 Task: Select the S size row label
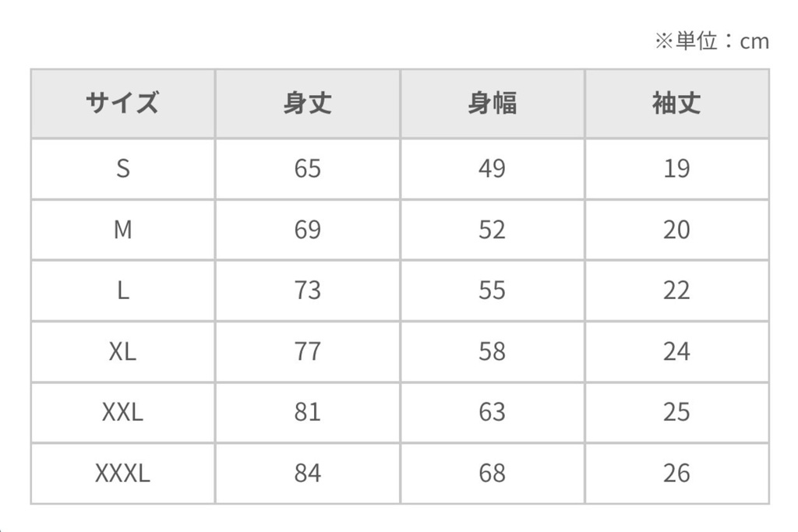(122, 168)
